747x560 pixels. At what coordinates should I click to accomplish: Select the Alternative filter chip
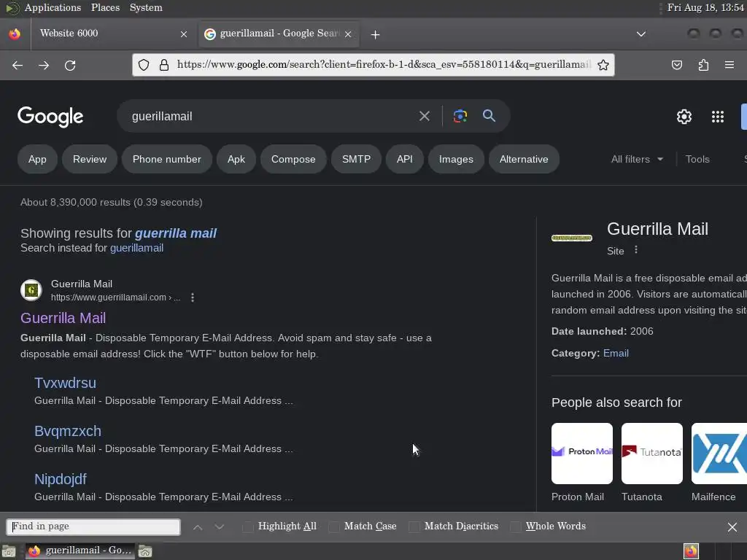524,159
